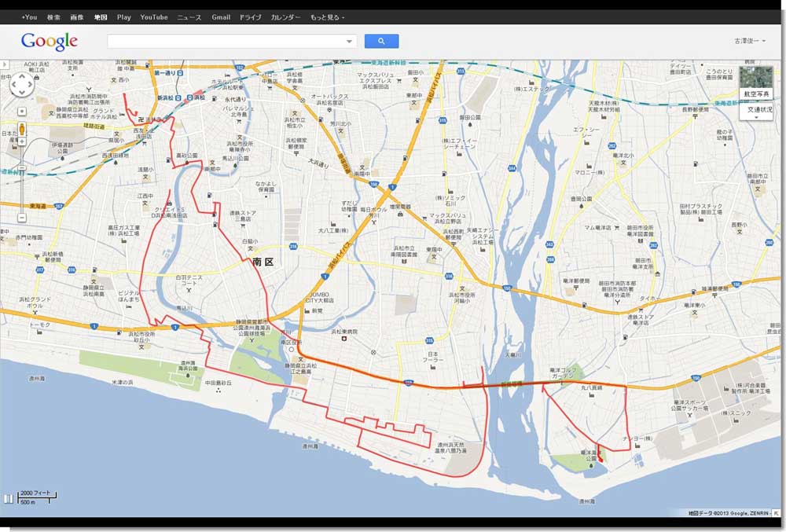786x532 pixels.
Task: Click the map scale bar
Action: [x=38, y=497]
